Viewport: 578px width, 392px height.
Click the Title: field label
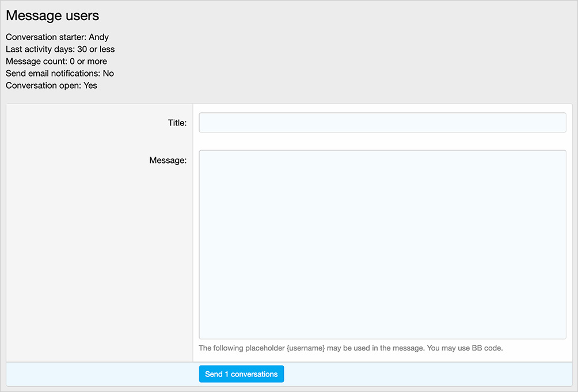[x=177, y=123]
